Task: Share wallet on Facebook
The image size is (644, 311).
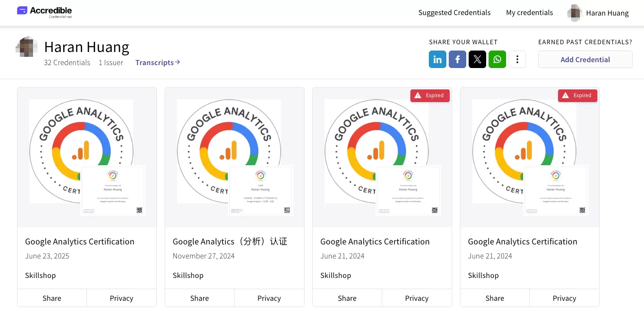Action: click(458, 59)
